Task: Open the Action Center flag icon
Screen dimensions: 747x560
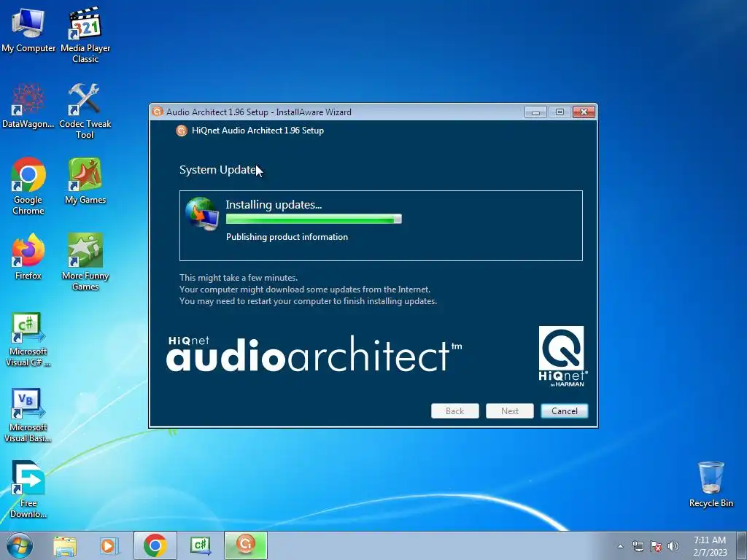Action: [x=656, y=546]
